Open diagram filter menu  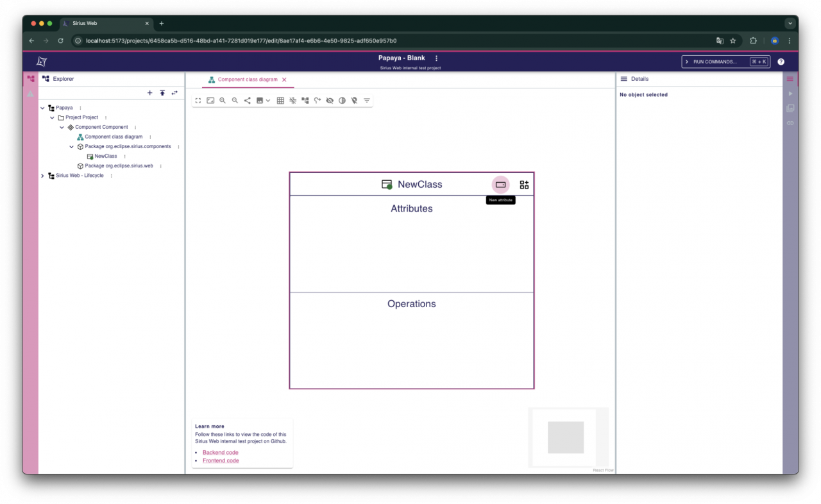[x=367, y=101]
